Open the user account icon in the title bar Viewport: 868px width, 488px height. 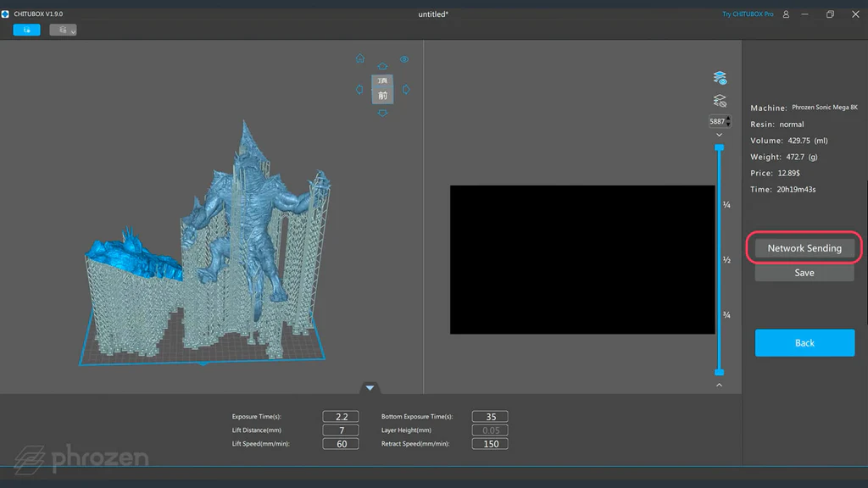pyautogui.click(x=787, y=14)
